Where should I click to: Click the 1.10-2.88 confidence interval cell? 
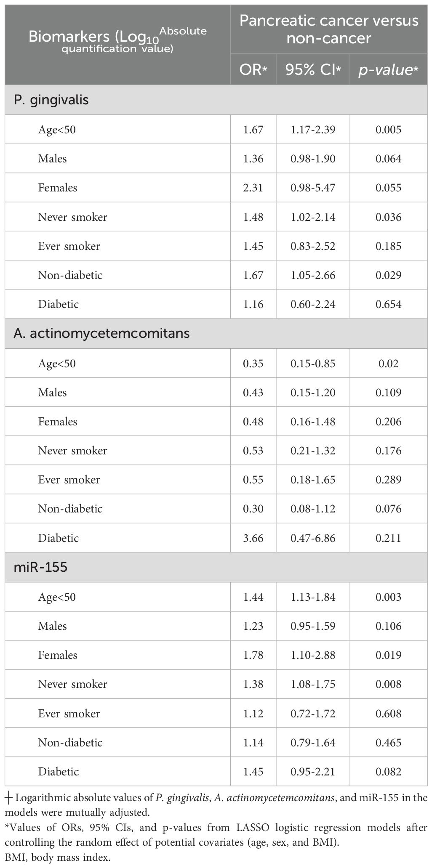coord(313,655)
